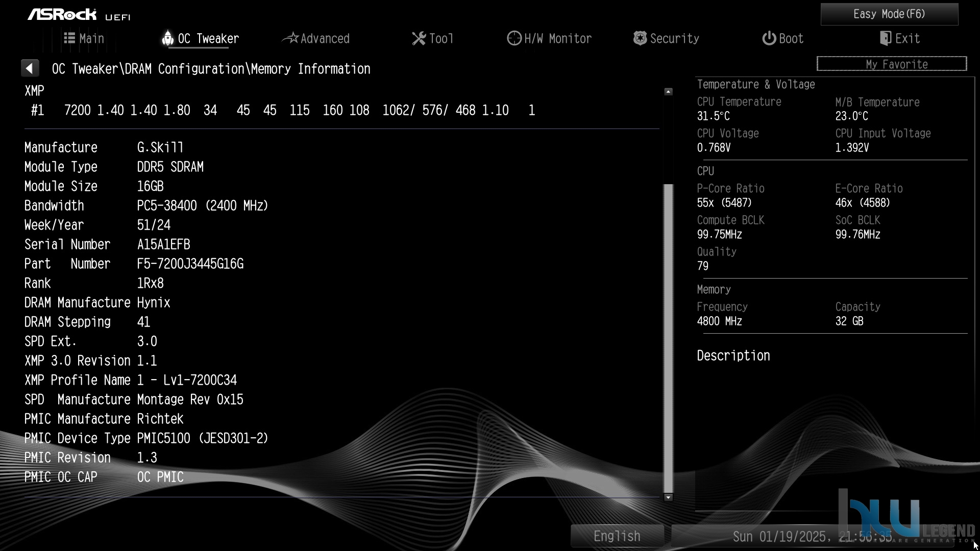Click the scrollbar down arrow
This screenshot has height=551, width=980.
(668, 497)
